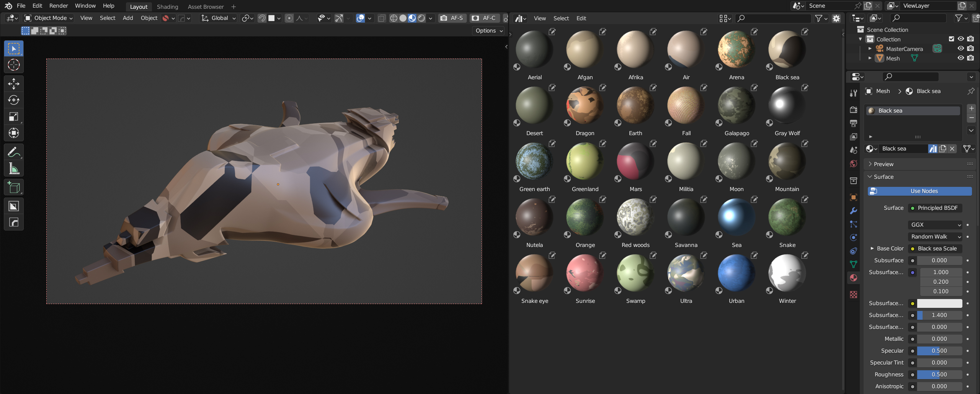980x394 pixels.
Task: Select the Scale tool
Action: tap(14, 117)
